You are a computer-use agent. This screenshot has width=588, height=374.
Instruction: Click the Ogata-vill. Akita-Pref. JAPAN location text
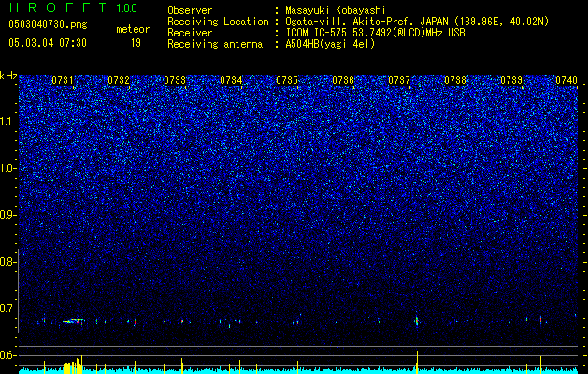coord(417,22)
